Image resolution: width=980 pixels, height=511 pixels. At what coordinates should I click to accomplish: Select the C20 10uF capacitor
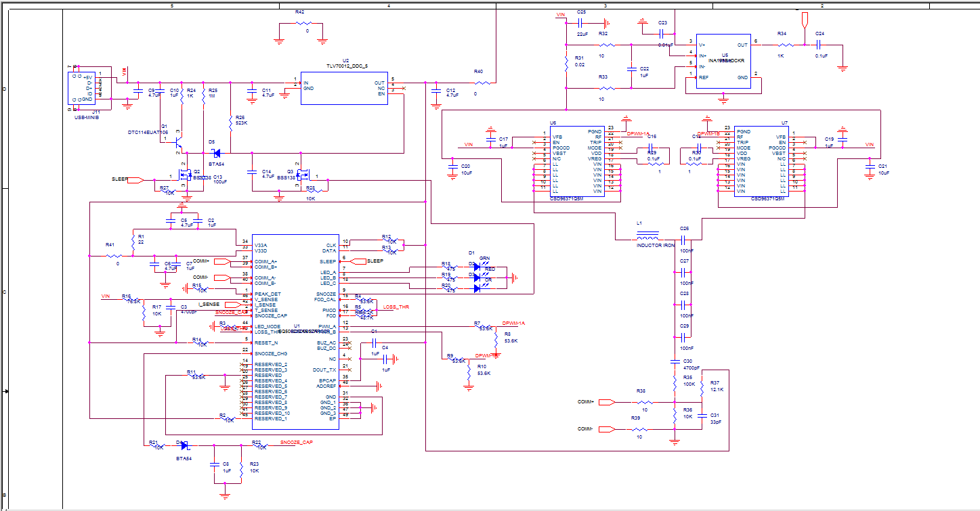452,166
